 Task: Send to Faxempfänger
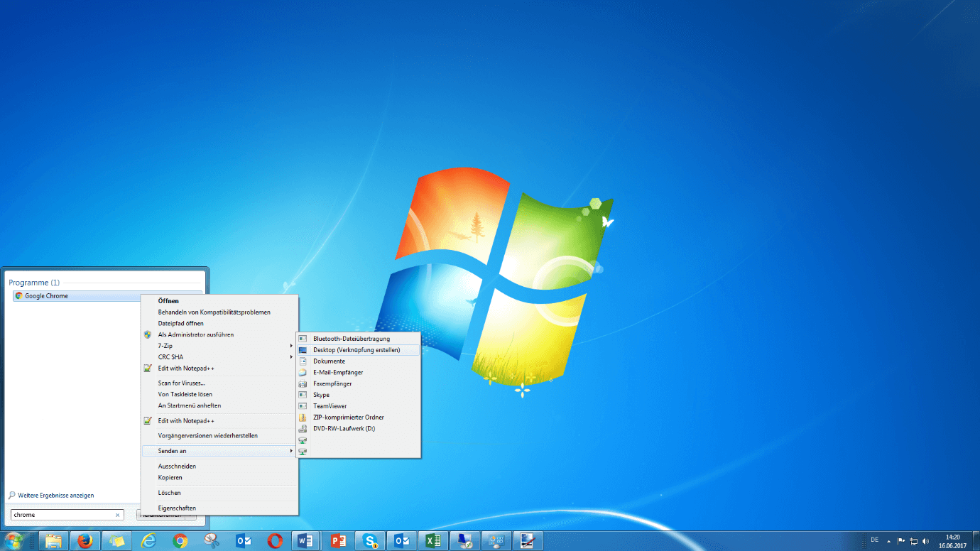[x=359, y=384]
